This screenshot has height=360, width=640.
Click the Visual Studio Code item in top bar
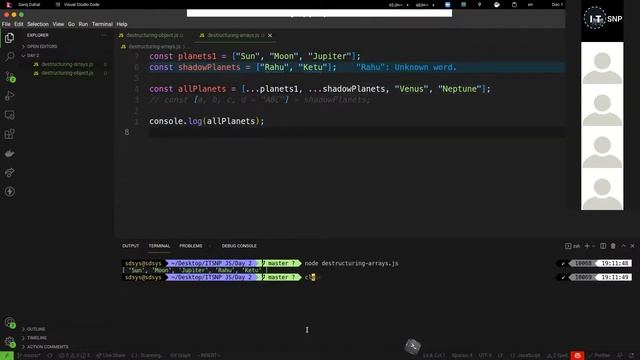point(78,4)
